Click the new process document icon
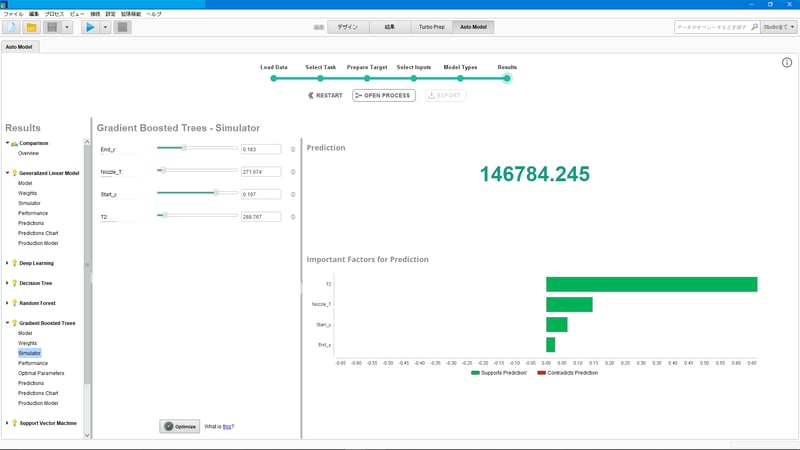The width and height of the screenshot is (800, 450). (12, 28)
